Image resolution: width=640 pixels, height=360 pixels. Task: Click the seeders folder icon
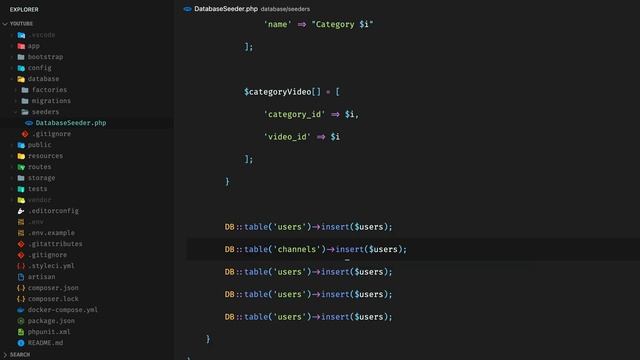point(25,112)
